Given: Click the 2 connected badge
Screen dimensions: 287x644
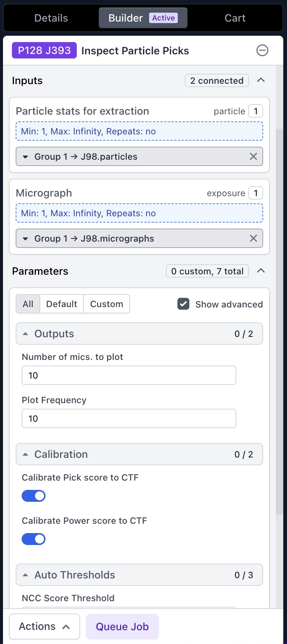Looking at the screenshot, I should click(217, 80).
